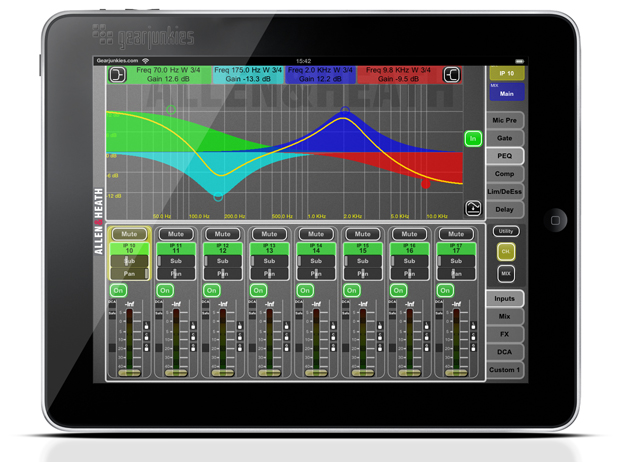Show the DCA layer
This screenshot has height=462, width=630.
[x=505, y=352]
